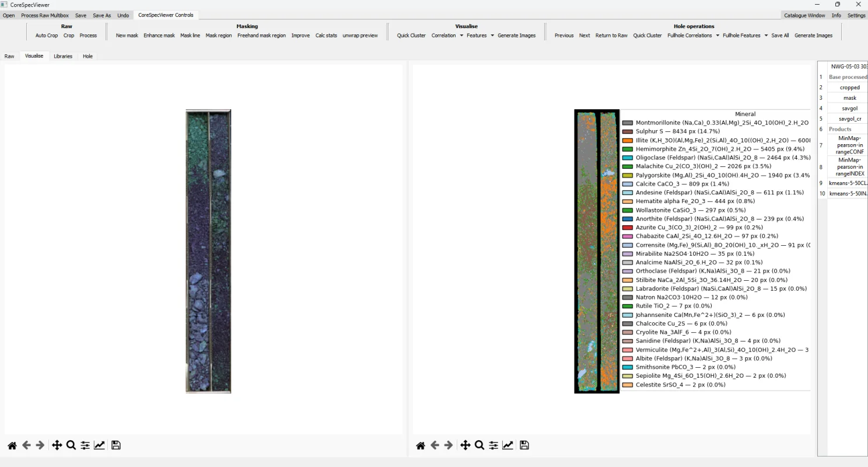
Task: Switch to the Hole tab
Action: pyautogui.click(x=87, y=57)
